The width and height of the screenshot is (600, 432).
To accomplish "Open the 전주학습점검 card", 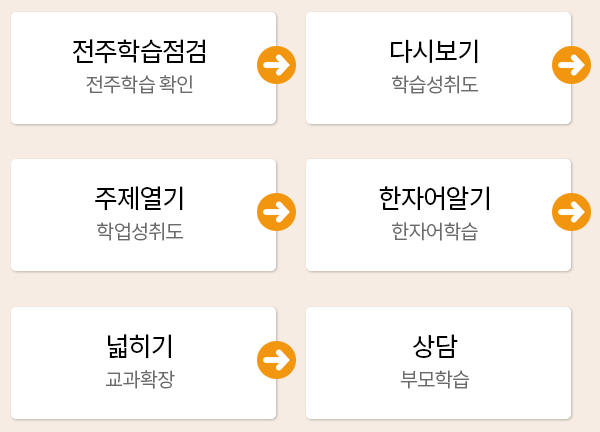I will click(x=143, y=68).
